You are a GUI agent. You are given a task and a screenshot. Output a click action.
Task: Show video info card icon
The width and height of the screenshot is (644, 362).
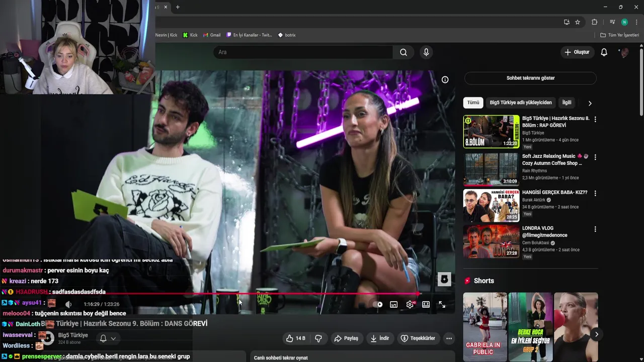point(445,79)
